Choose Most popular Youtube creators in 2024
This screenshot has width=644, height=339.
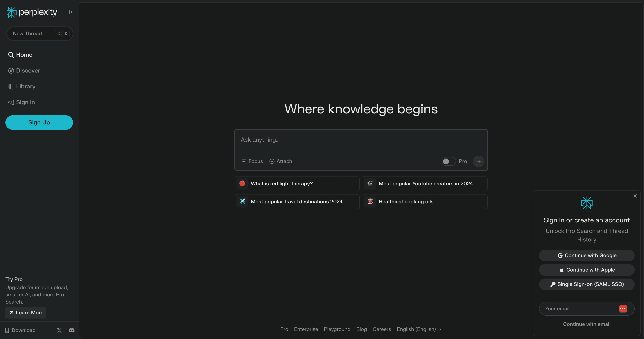coord(425,184)
